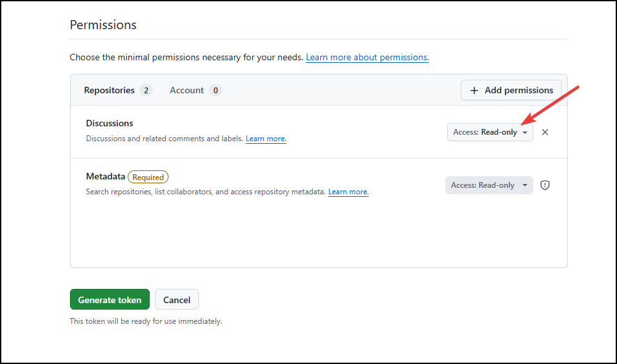Switch to the Account tab
The image size is (617, 364).
tap(187, 91)
